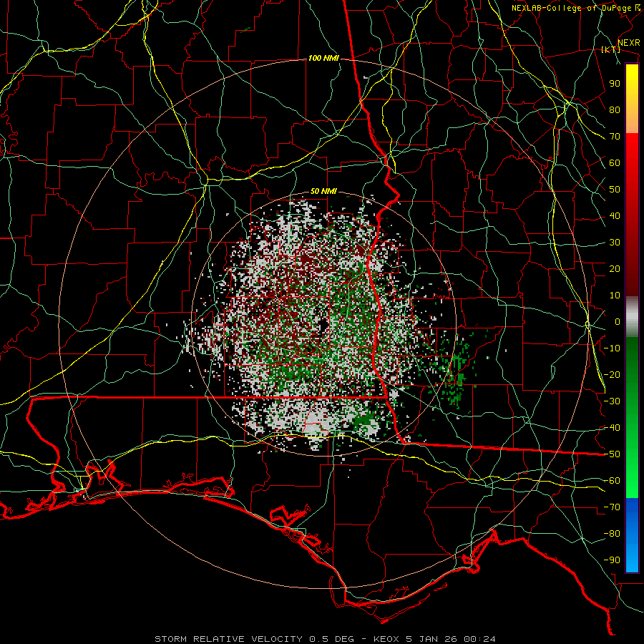Select the positive 20 scale value
Screen dimensions: 644x644
point(615,269)
